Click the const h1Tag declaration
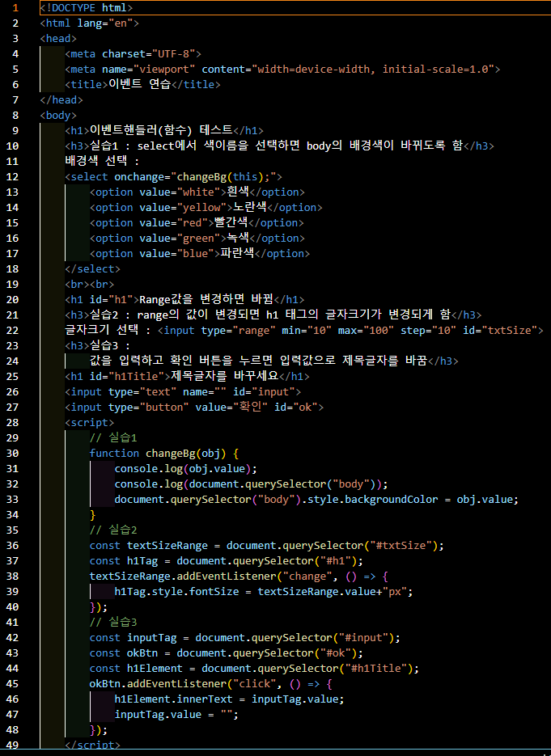 tap(227, 561)
